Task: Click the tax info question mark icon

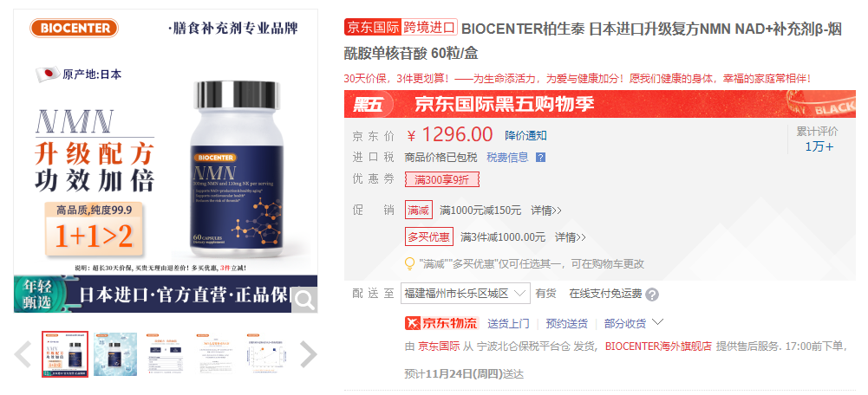Action: pyautogui.click(x=541, y=158)
